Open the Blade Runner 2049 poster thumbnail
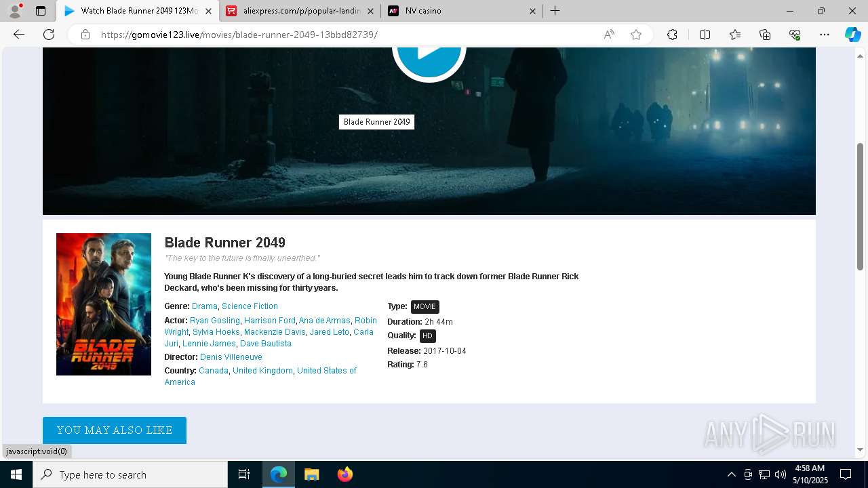This screenshot has width=868, height=488. click(104, 304)
